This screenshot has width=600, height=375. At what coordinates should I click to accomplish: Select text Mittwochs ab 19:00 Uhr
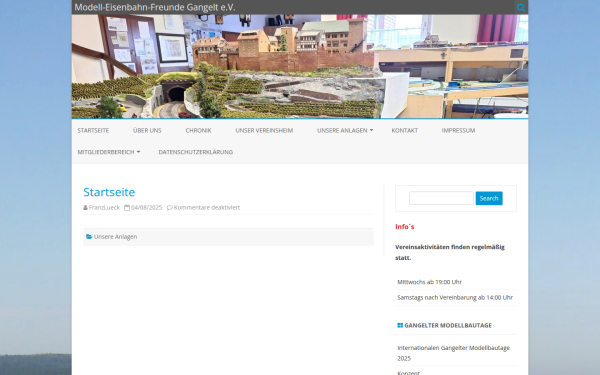coord(429,282)
